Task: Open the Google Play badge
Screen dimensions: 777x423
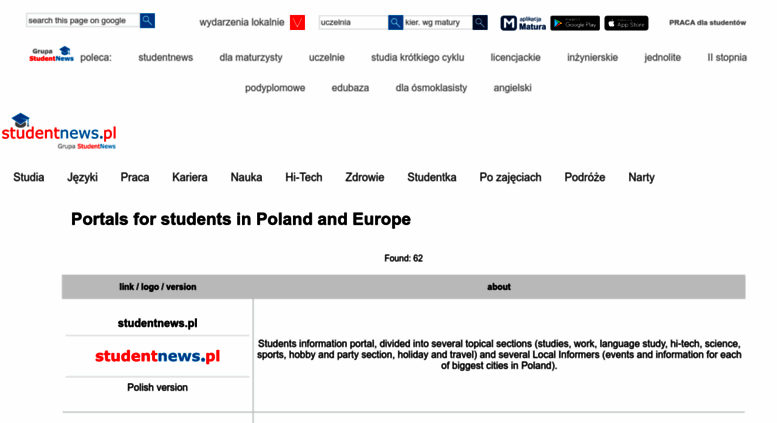Action: [575, 23]
